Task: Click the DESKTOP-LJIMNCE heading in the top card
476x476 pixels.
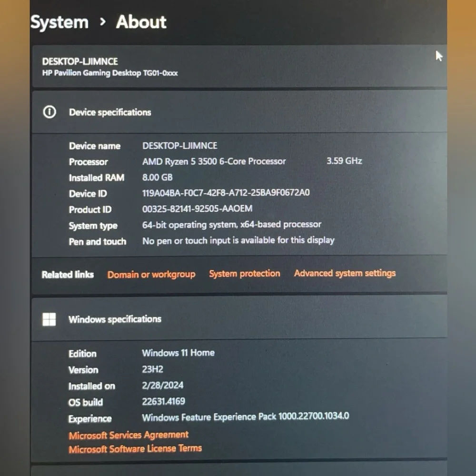Action: pyautogui.click(x=80, y=61)
